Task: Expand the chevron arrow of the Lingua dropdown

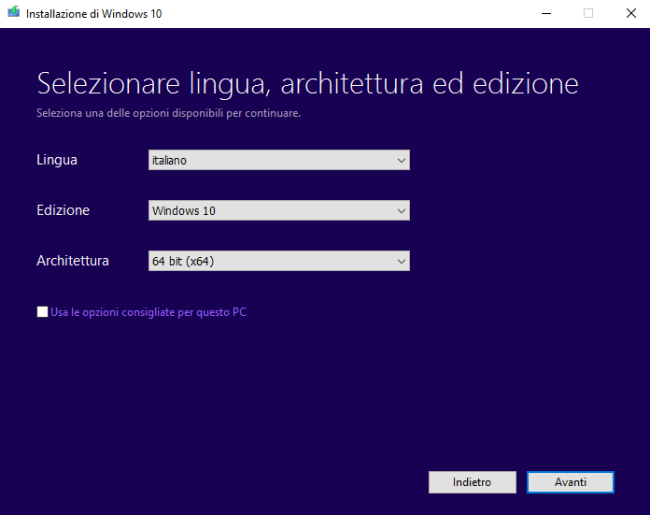Action: [401, 160]
